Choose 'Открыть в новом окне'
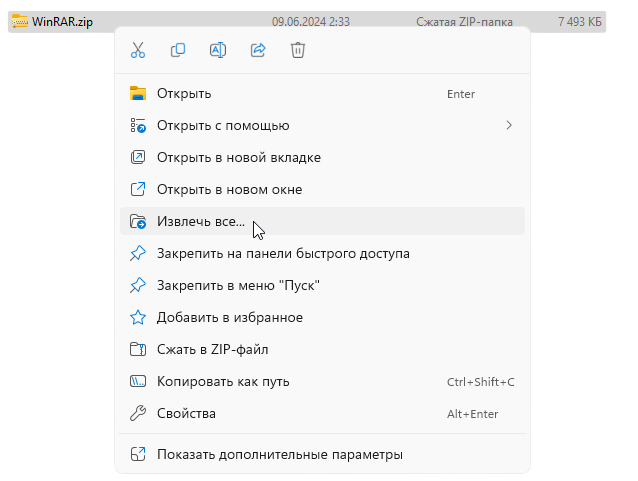Screen dimensions: 638x481 coord(229,190)
